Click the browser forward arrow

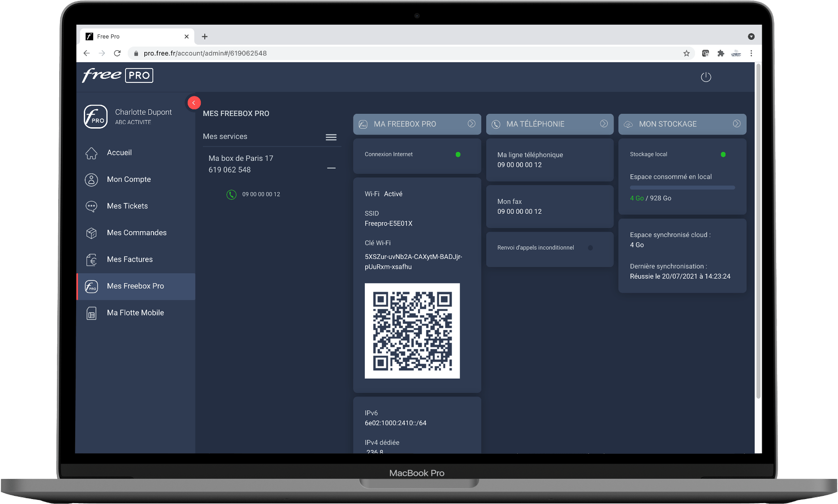tap(102, 53)
